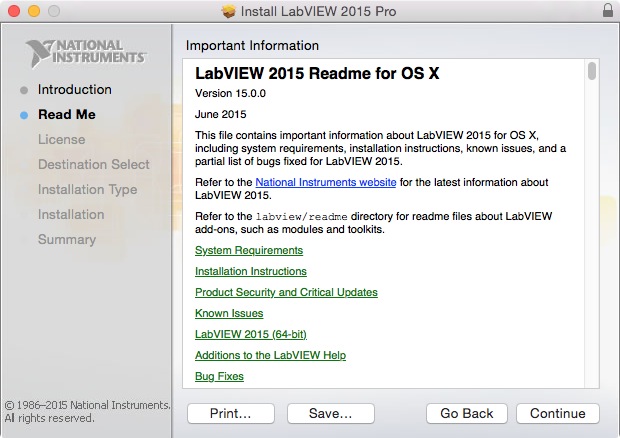Click the gray bullet beside Introduction

(24, 90)
